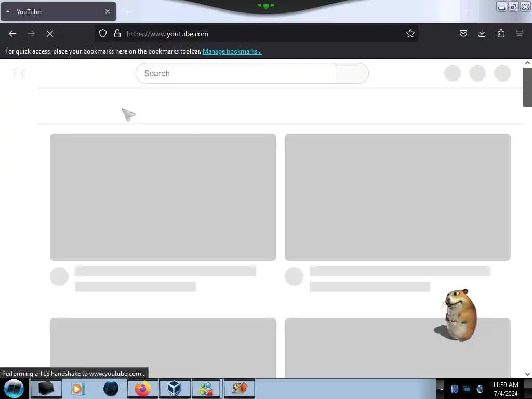Click the round clock-like icon in the system tray

(x=480, y=389)
